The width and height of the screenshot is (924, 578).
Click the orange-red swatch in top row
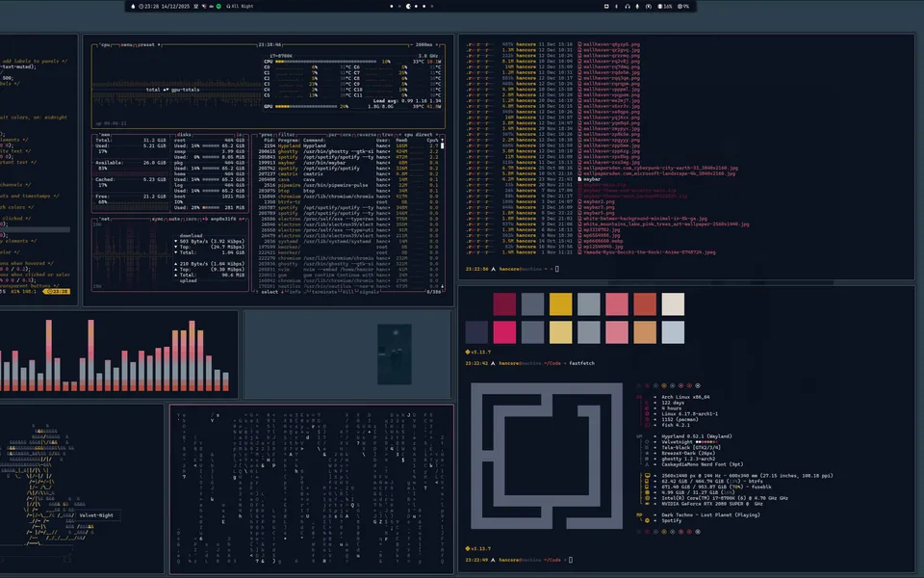(x=645, y=304)
